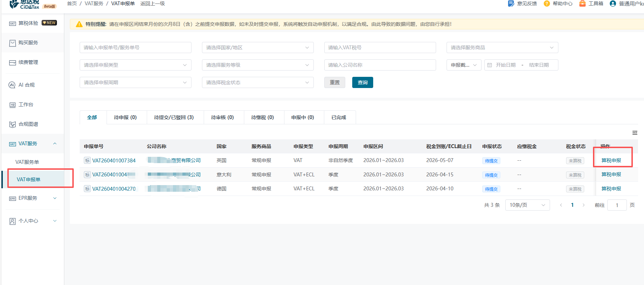Click the user avatar icon
This screenshot has width=644, height=285.
613,3
